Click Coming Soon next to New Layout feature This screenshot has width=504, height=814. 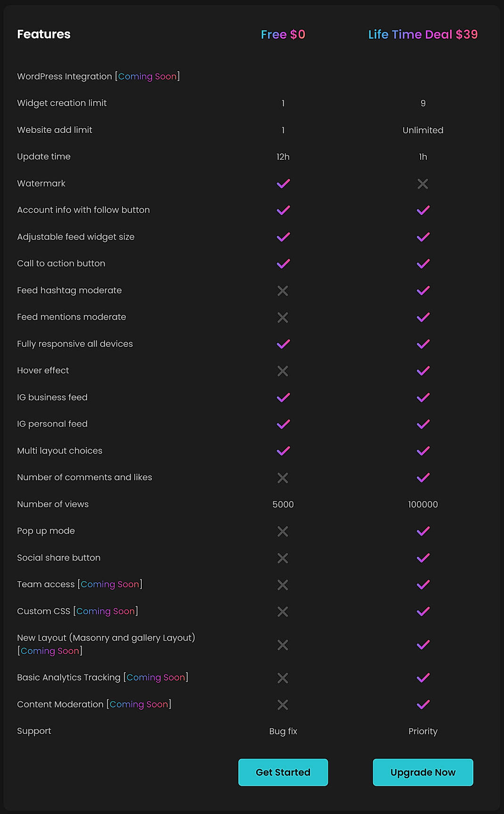click(50, 651)
